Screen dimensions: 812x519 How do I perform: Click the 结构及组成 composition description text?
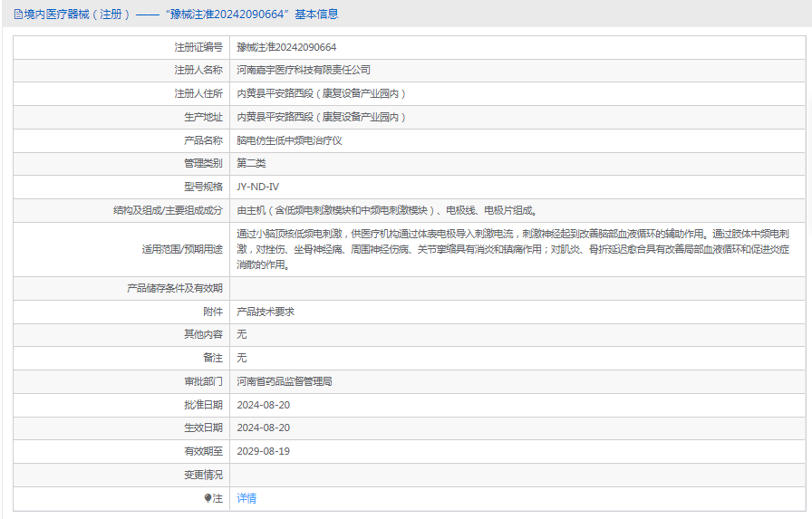(x=387, y=211)
